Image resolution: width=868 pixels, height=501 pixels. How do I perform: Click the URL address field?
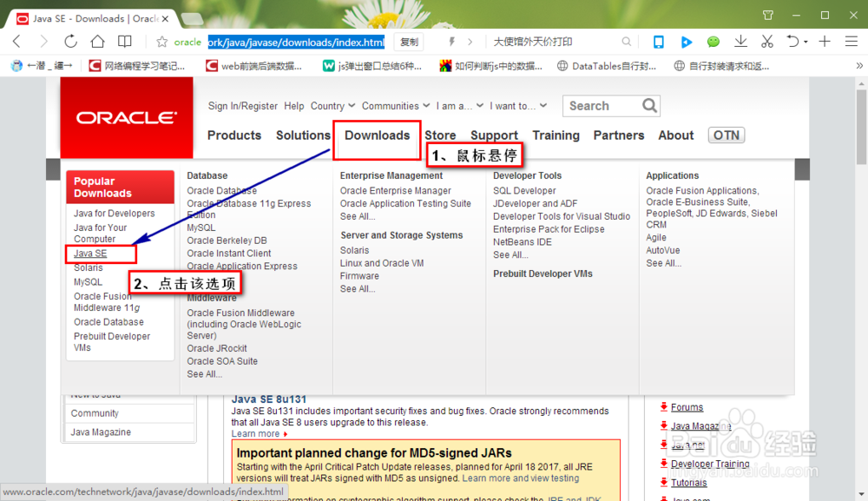[x=296, y=42]
